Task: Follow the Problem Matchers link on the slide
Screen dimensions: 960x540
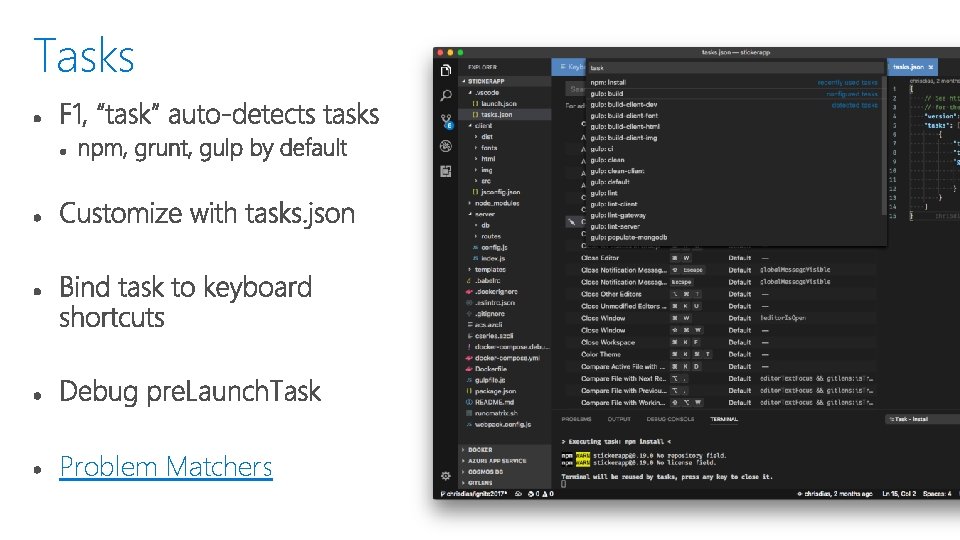Action: (166, 467)
